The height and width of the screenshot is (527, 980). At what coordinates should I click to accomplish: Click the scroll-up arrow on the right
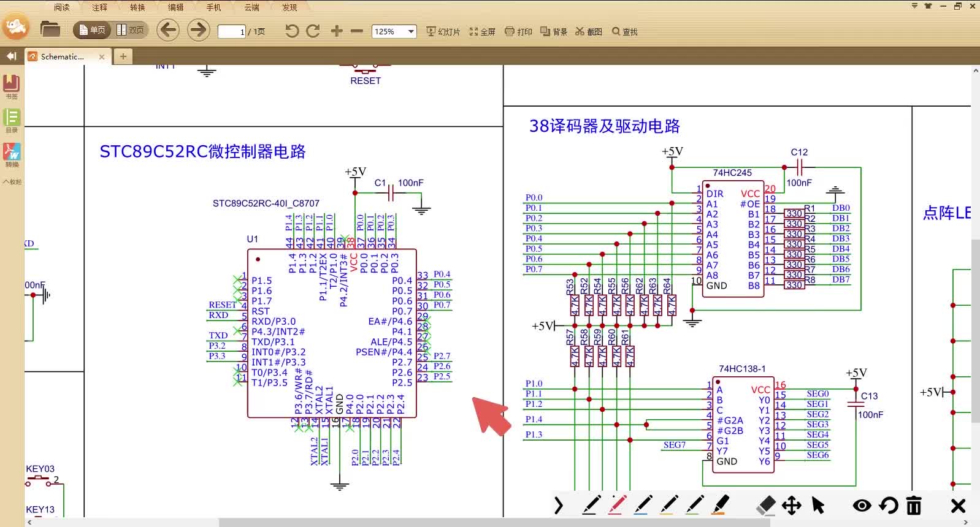[x=975, y=71]
